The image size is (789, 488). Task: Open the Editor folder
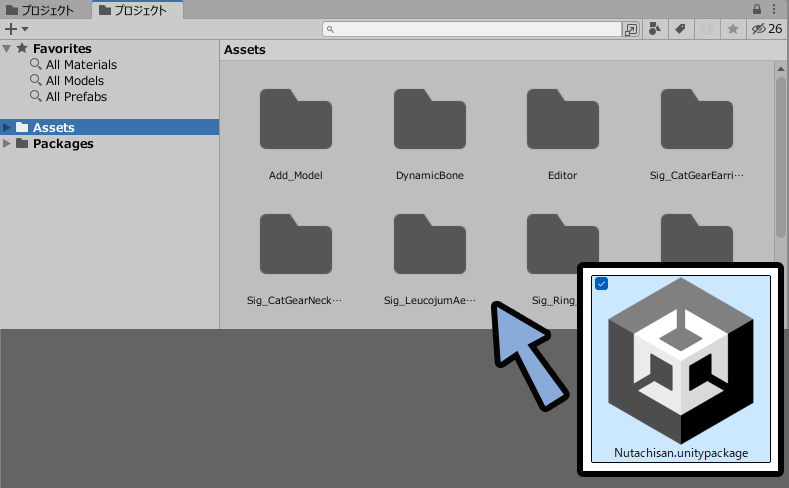[563, 119]
